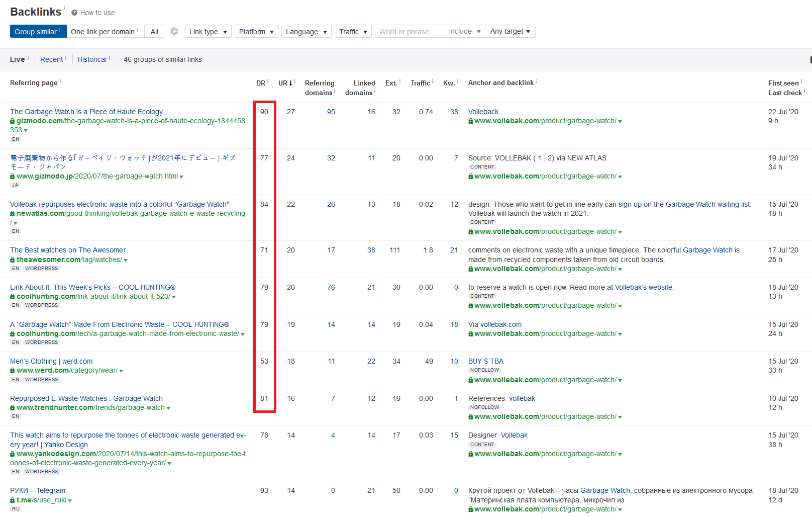Viewport: 812px width, 517px height.
Task: Open the Include filter dropdown
Action: (465, 31)
